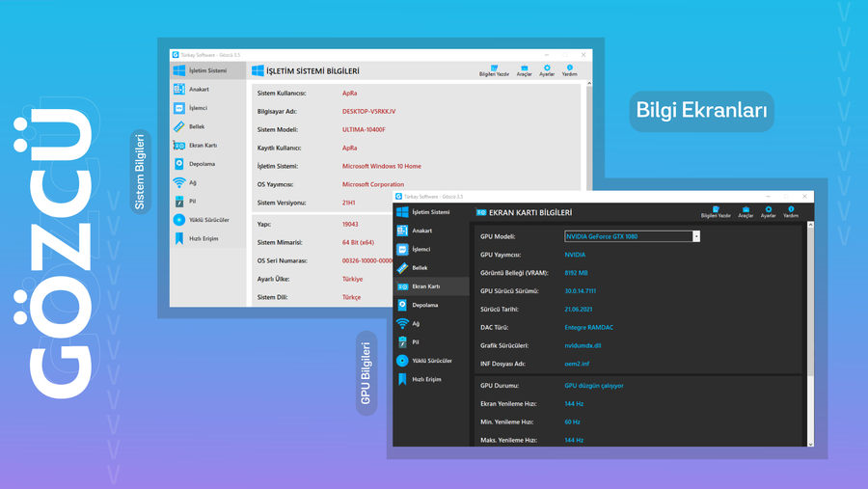Open Hızlı Erişim bookmark icon in dark window
This screenshot has width=868, height=489.
click(402, 379)
